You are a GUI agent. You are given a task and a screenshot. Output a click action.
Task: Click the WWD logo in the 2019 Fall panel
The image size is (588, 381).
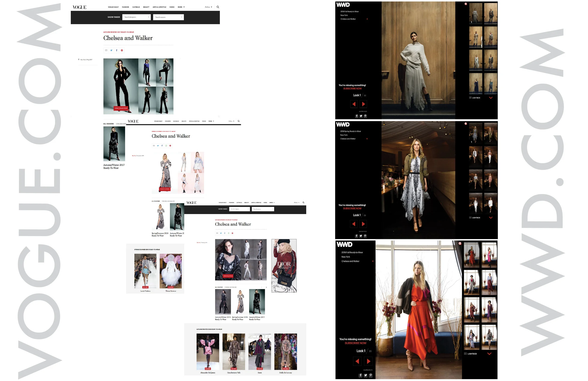[x=344, y=244]
